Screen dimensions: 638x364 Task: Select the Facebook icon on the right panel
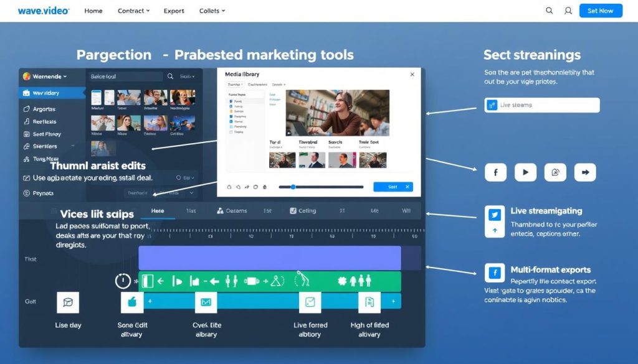pos(495,172)
